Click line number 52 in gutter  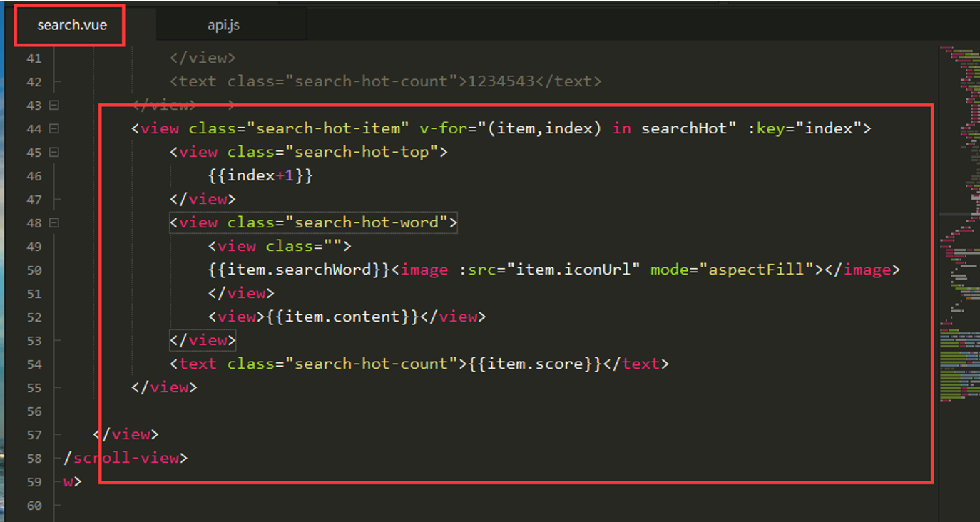click(34, 317)
